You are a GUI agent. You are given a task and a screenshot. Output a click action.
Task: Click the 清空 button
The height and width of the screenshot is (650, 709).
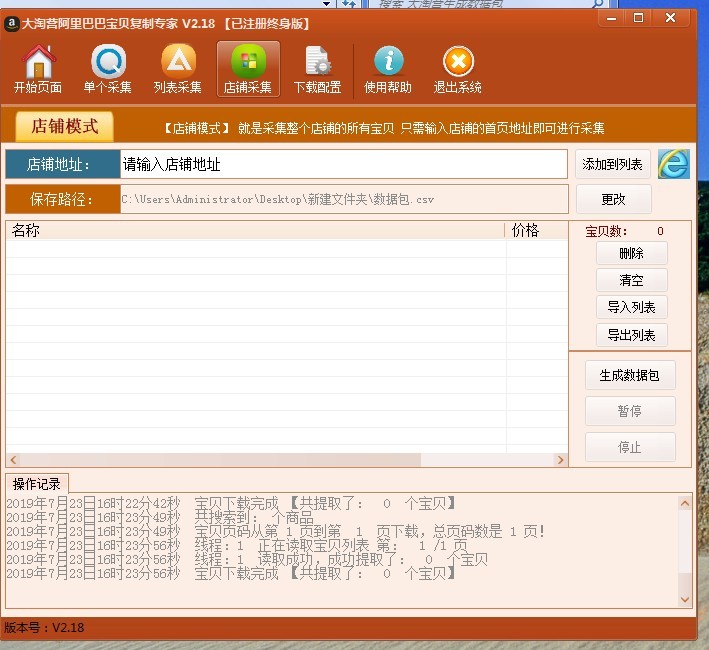(632, 280)
